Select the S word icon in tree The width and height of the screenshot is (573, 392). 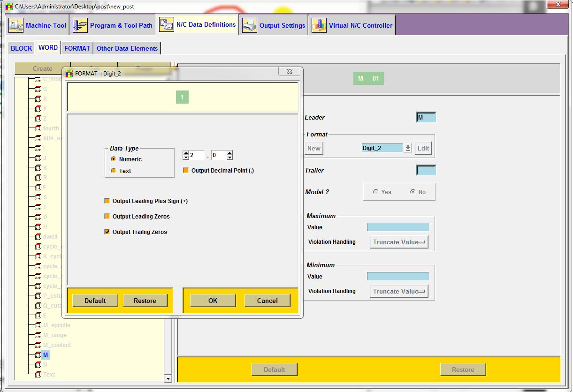(38, 197)
